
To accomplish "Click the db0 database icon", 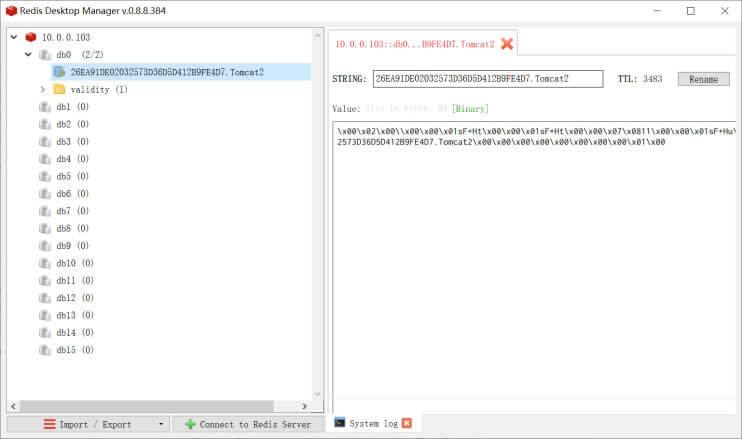I will pyautogui.click(x=45, y=54).
